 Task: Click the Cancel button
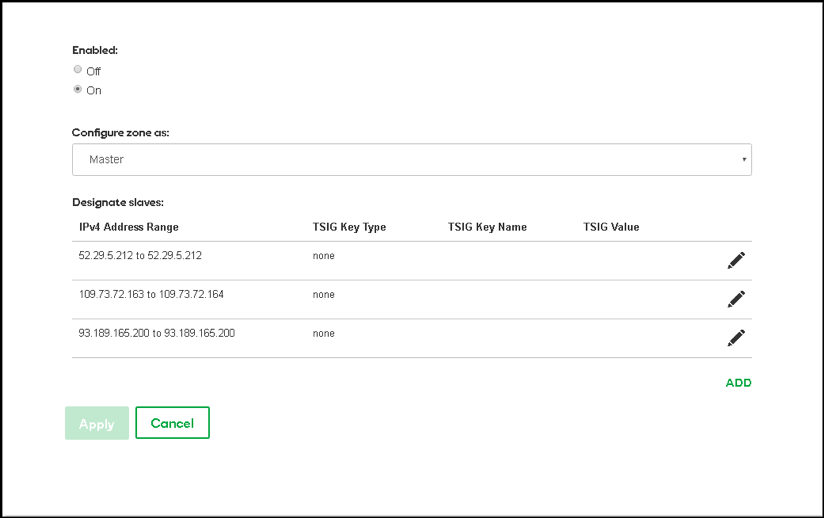tap(172, 423)
